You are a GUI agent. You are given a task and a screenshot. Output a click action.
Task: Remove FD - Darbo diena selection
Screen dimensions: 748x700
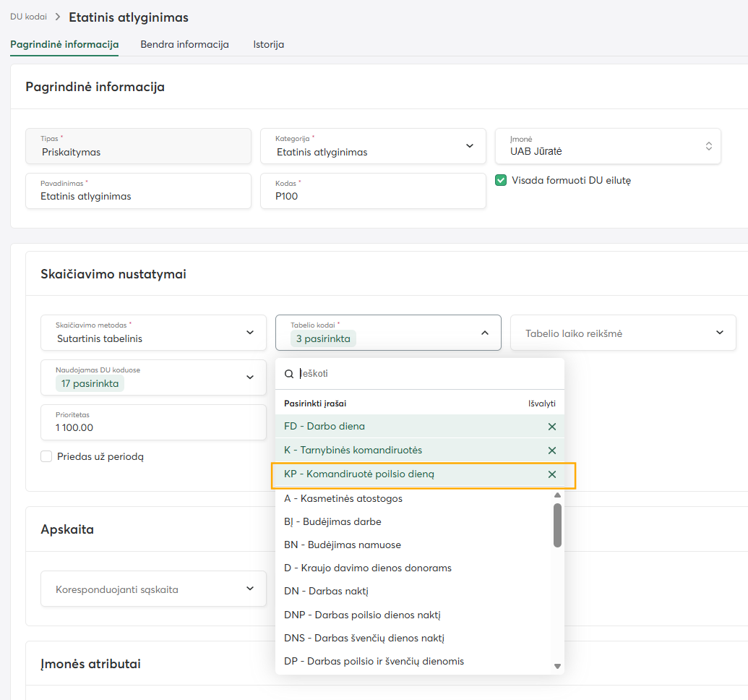[x=552, y=427]
